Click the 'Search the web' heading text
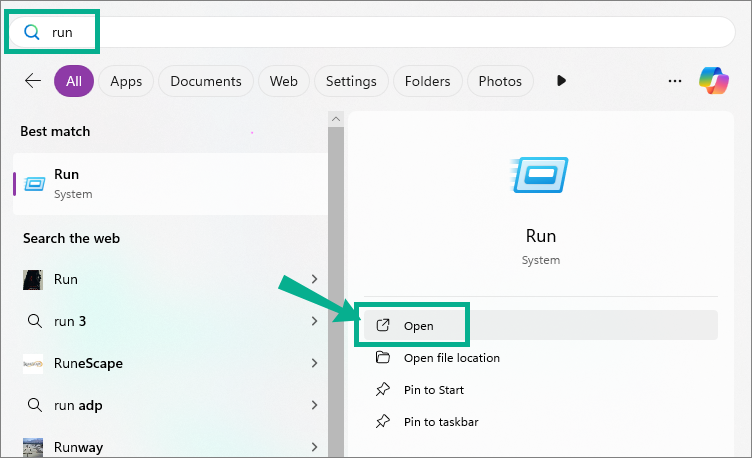The width and height of the screenshot is (752, 458). tap(71, 238)
